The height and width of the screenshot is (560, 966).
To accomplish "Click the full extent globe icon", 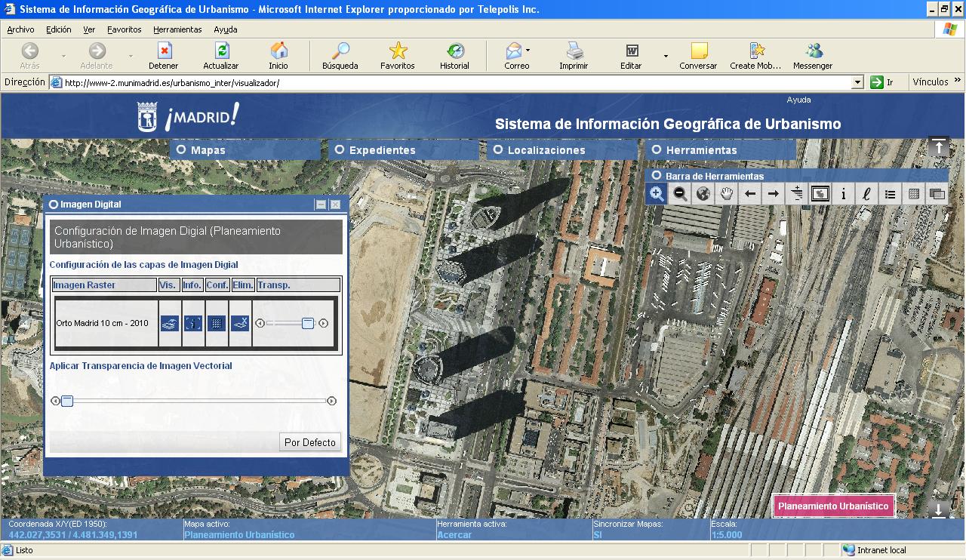I will pyautogui.click(x=703, y=194).
